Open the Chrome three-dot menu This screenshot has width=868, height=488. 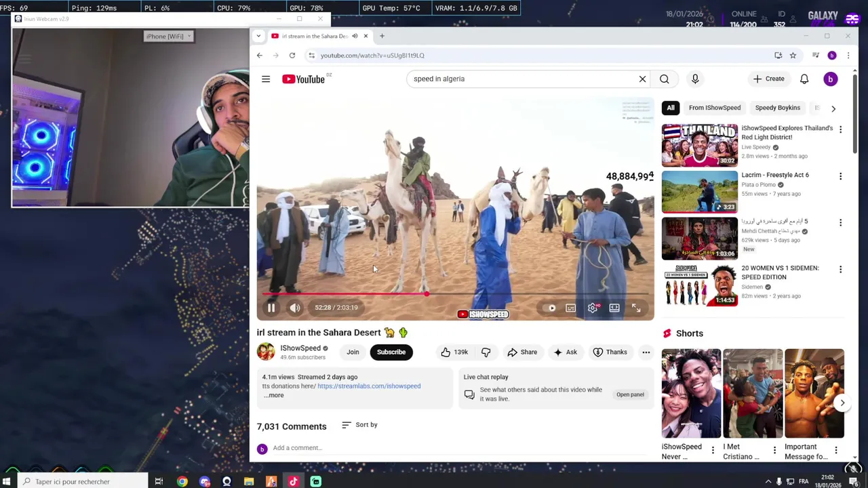(848, 56)
